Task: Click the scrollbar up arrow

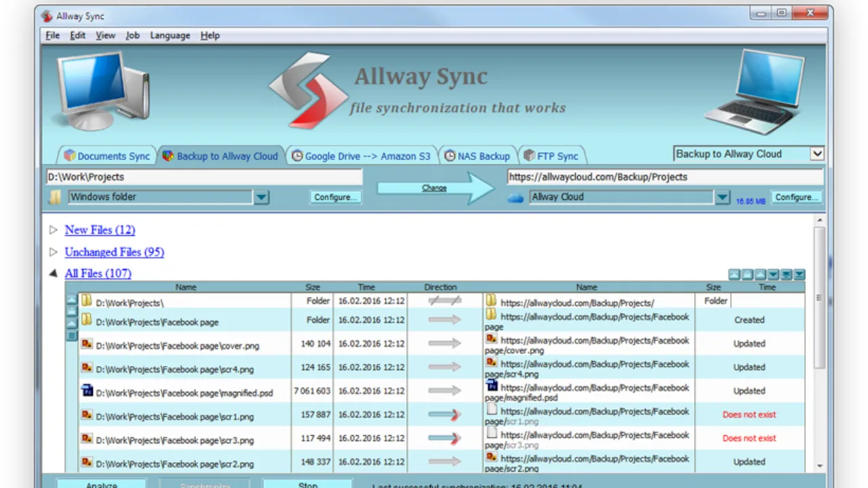Action: (819, 220)
